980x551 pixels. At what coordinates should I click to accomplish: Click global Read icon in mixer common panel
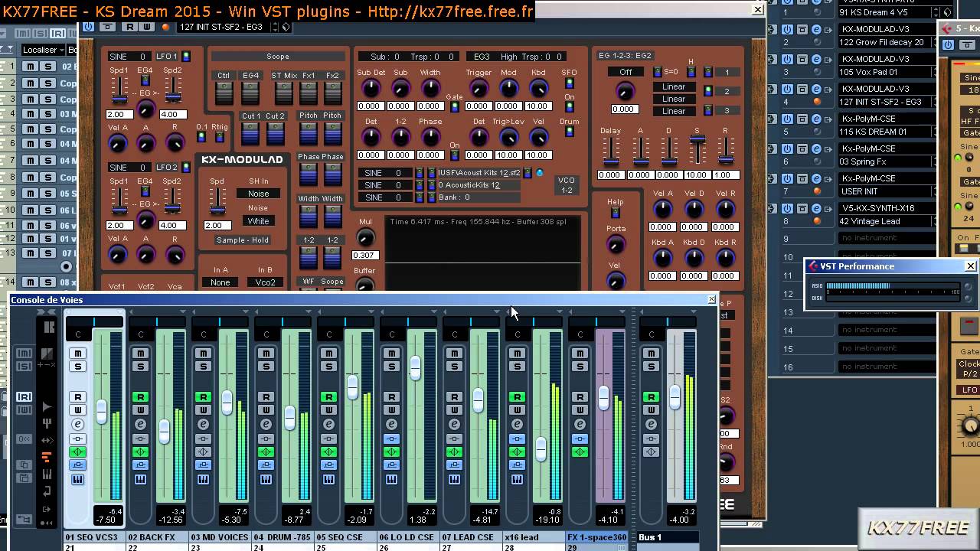pos(24,397)
